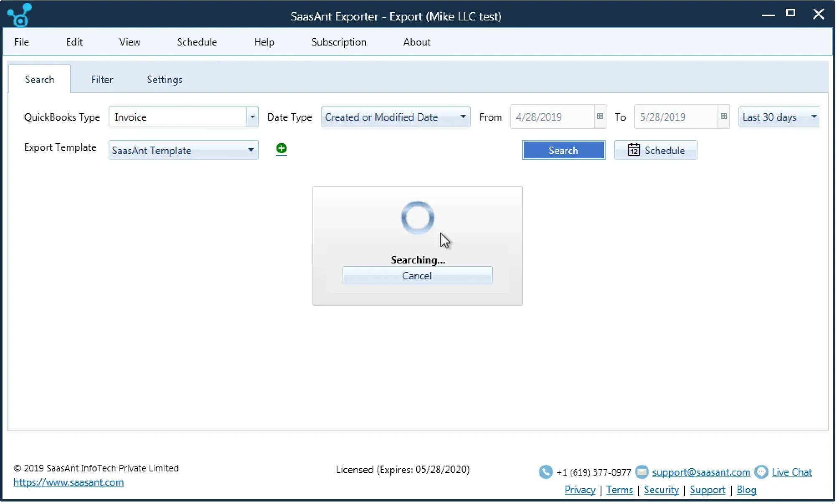Open the Last 30 days range dropdown
Image resolution: width=837 pixels, height=504 pixels.
[x=779, y=117]
